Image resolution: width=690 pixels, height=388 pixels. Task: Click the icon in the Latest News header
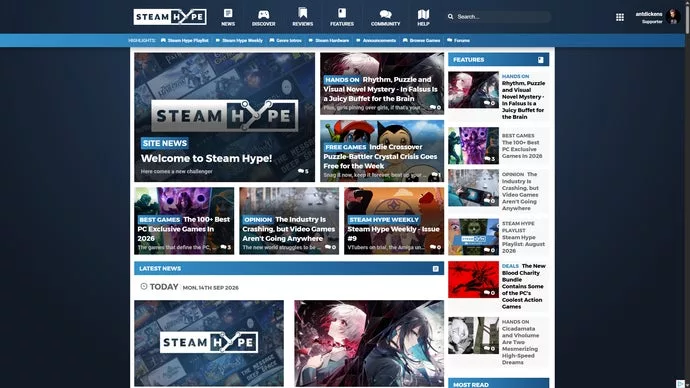point(435,268)
